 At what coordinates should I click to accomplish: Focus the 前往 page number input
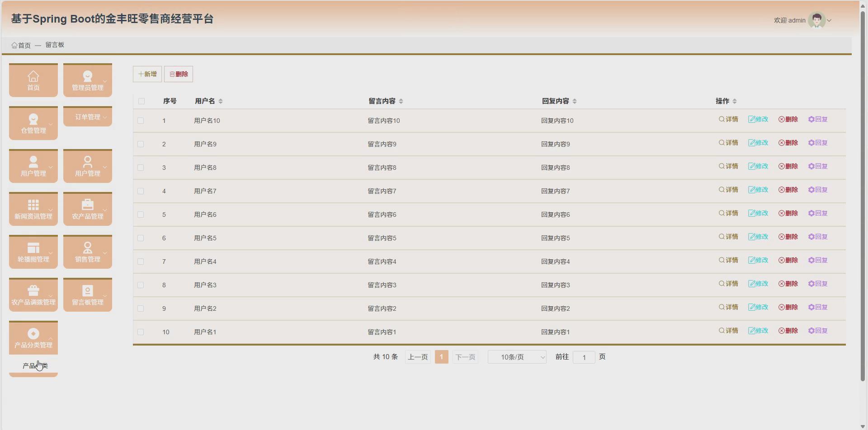(584, 357)
